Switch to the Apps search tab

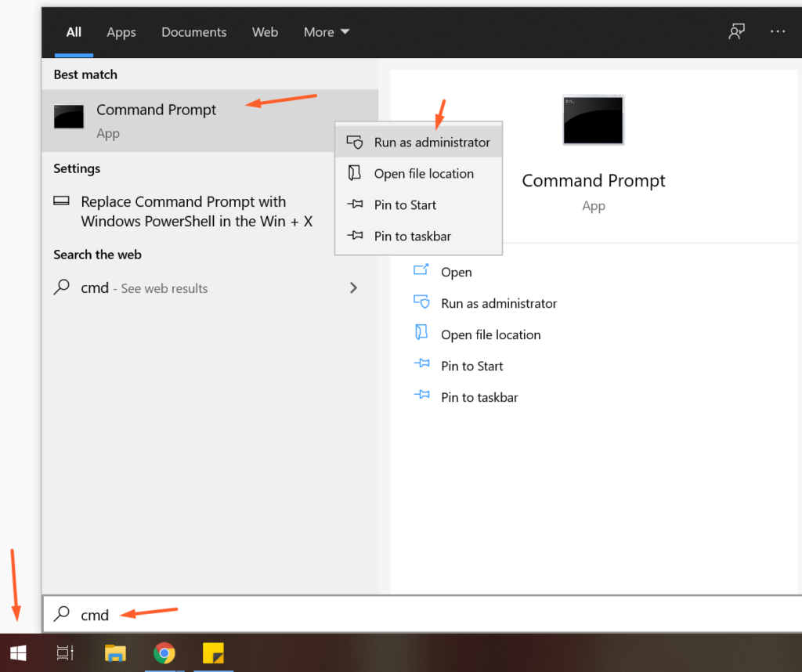tap(121, 32)
